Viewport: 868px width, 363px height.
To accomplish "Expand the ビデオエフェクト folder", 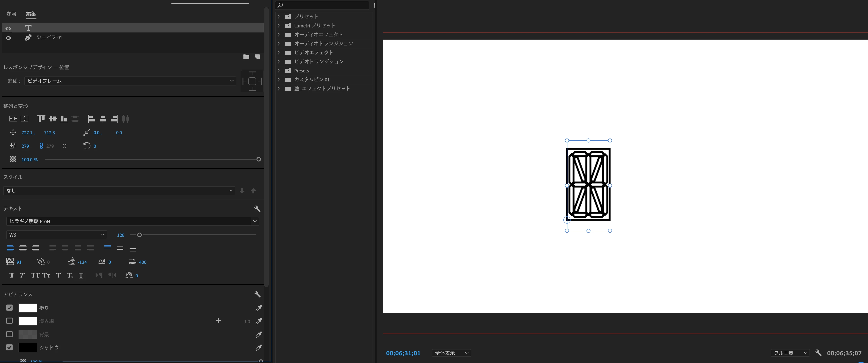I will (279, 53).
